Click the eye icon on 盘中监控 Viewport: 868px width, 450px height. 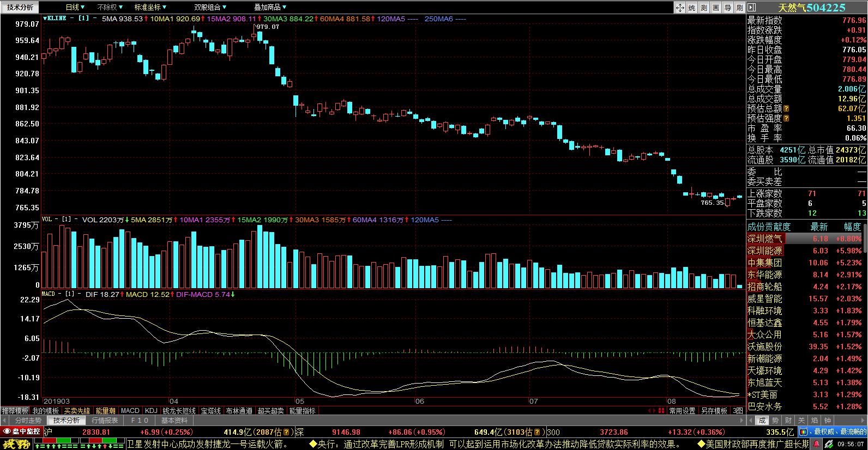[x=7, y=431]
